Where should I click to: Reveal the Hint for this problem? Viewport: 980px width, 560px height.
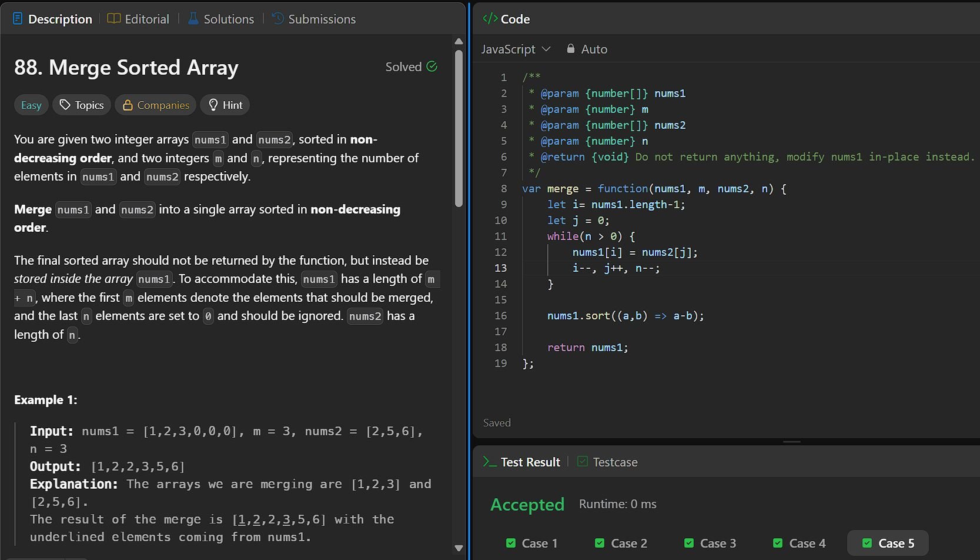click(x=225, y=105)
